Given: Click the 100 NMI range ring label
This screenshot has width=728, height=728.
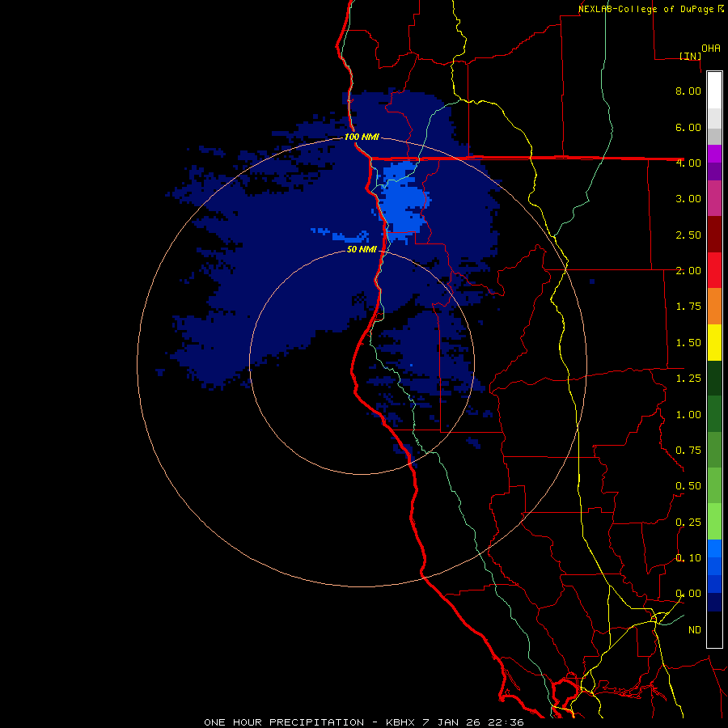Looking at the screenshot, I should click(362, 138).
